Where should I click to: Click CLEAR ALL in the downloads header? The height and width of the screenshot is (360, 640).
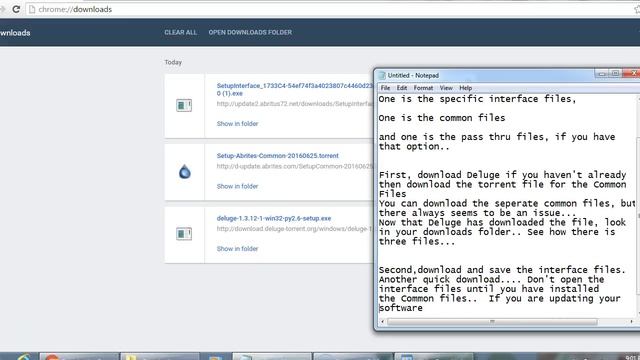[x=180, y=32]
